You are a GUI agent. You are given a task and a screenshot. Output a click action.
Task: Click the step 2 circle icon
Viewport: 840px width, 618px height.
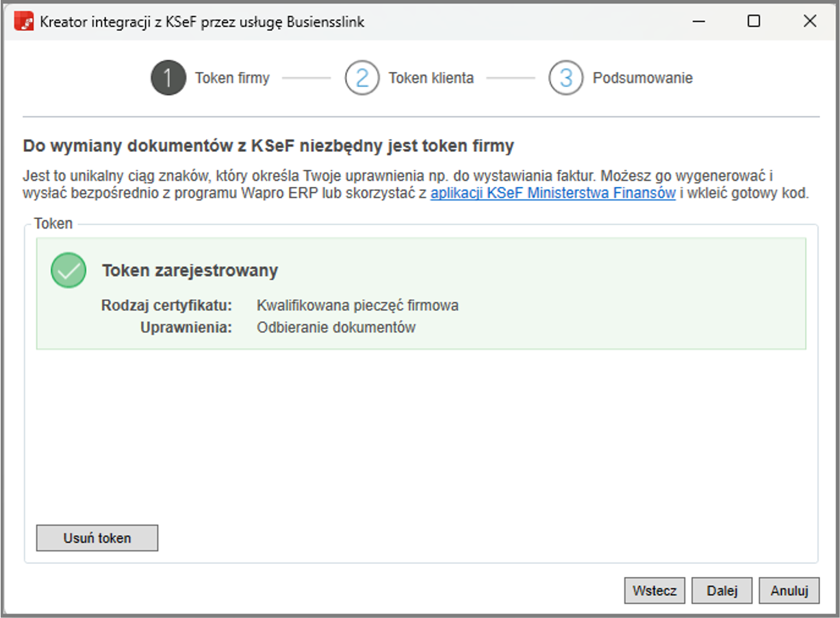point(361,78)
